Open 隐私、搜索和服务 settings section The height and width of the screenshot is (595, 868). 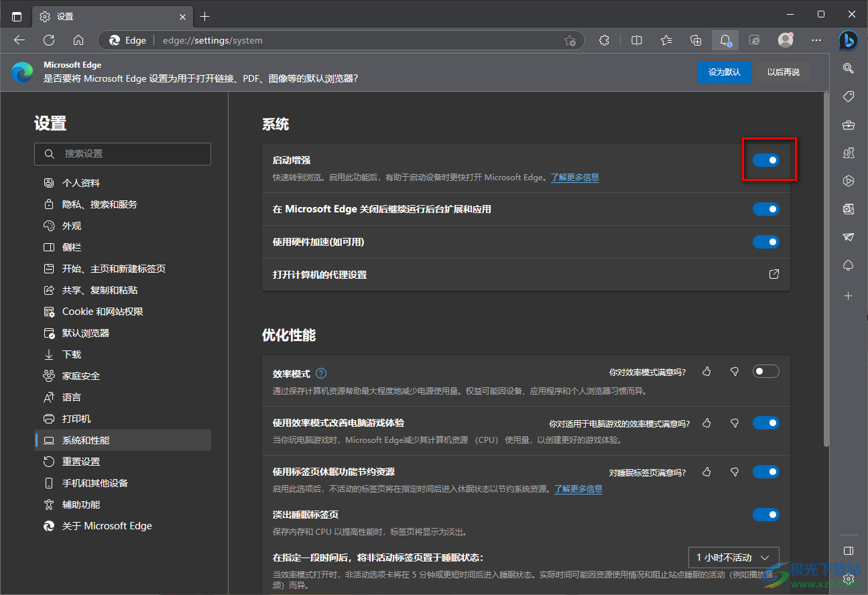pos(123,204)
